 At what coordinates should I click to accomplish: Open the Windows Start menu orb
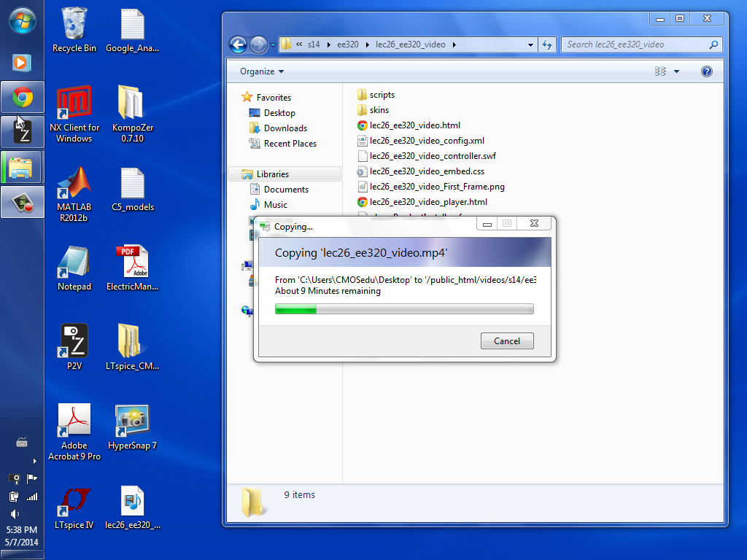(x=22, y=20)
